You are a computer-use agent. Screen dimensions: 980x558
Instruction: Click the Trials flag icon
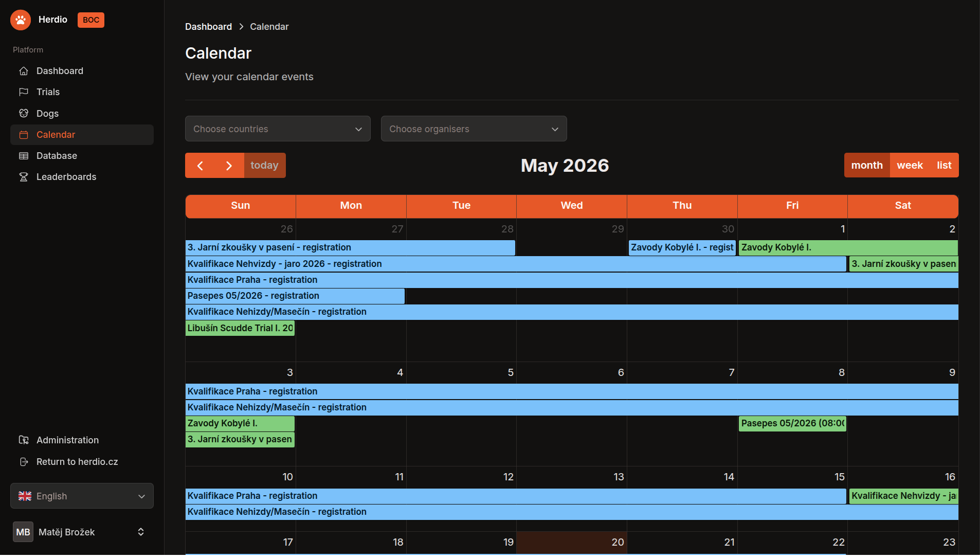pos(24,92)
